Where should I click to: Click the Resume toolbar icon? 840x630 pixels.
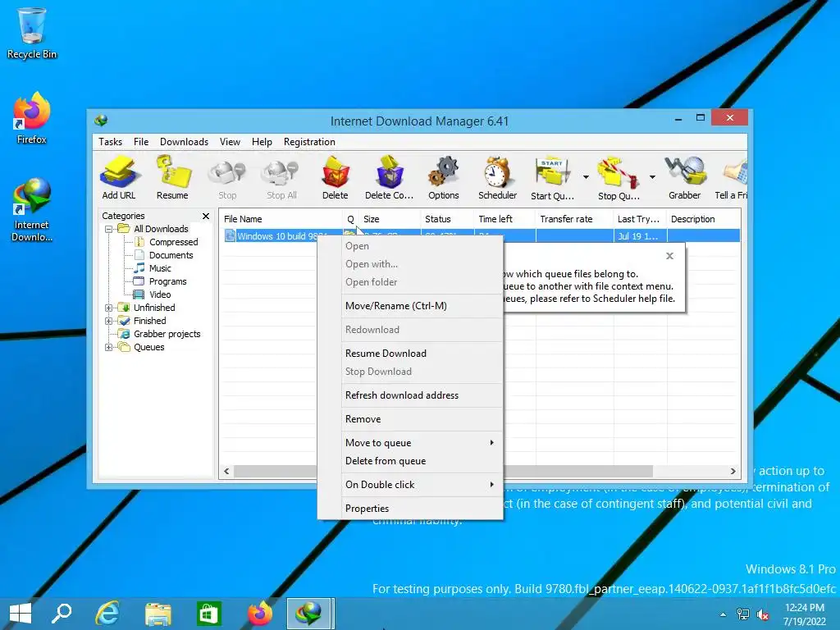pos(172,177)
